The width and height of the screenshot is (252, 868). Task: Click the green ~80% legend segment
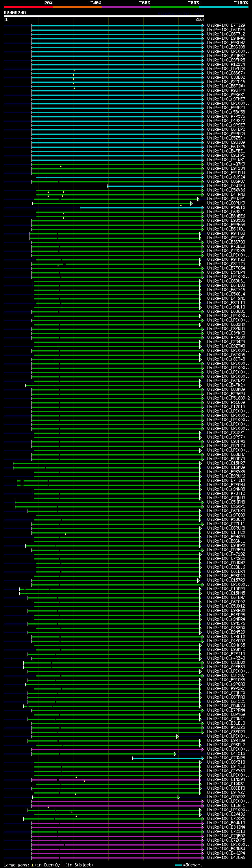[175, 7]
